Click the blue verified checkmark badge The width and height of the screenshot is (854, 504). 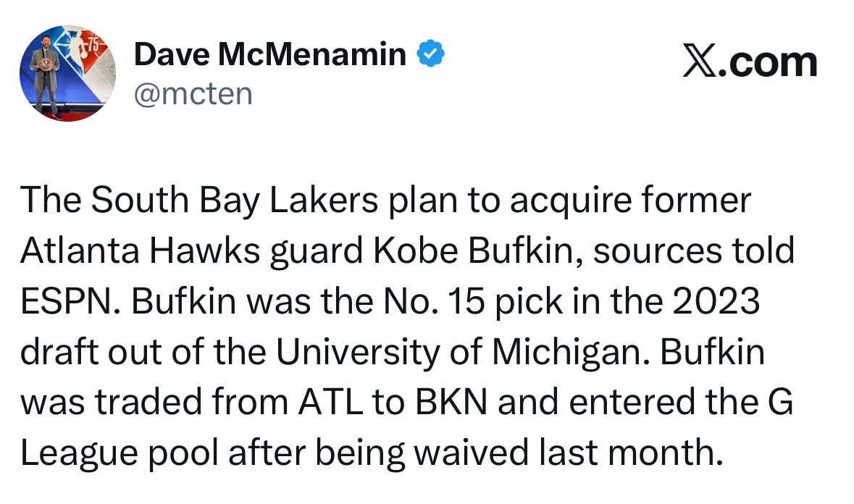tap(430, 54)
